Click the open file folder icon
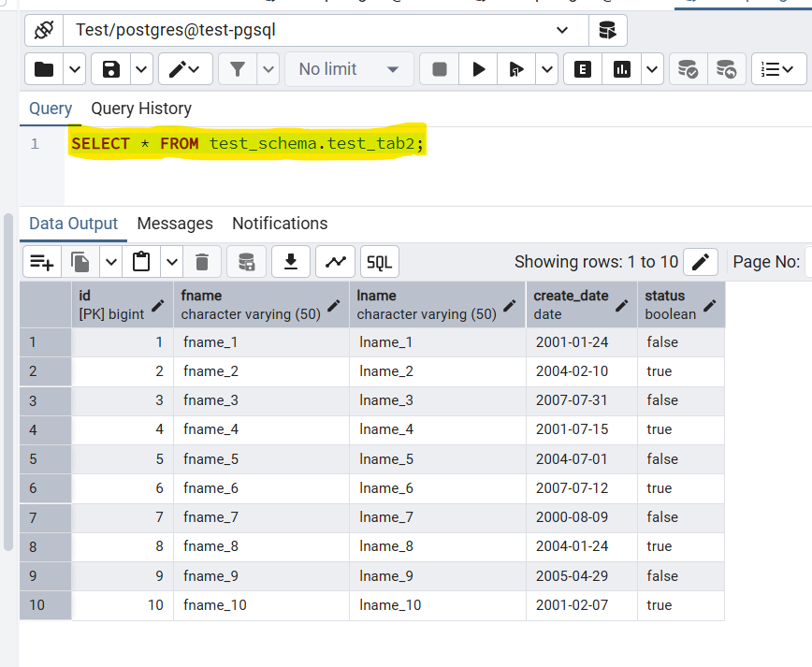Screen dimensions: 812x667 [x=44, y=69]
